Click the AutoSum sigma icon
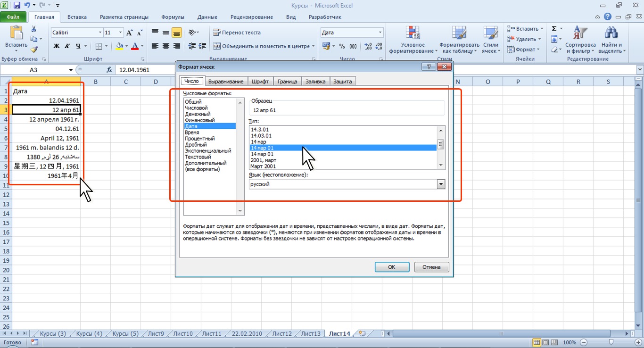This screenshot has height=348, width=644. tap(554, 29)
